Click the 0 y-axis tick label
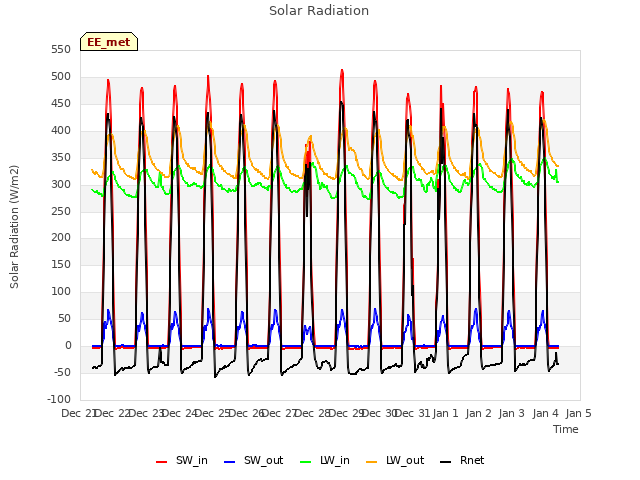640x480 pixels. click(68, 345)
